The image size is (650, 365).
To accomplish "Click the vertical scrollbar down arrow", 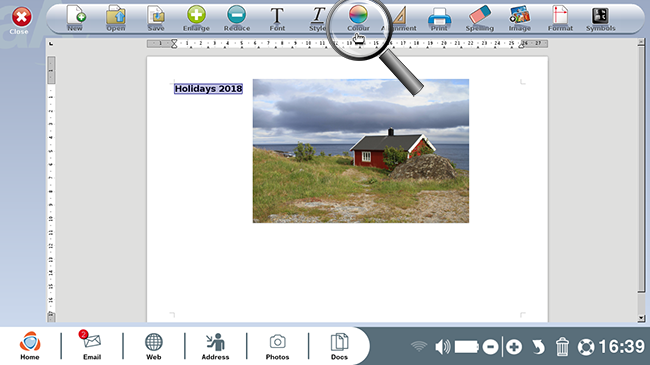I will coord(641,318).
